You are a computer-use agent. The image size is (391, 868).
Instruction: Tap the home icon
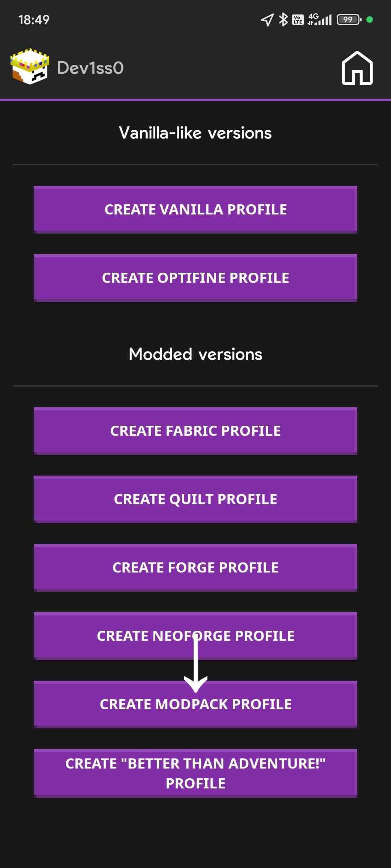[357, 68]
